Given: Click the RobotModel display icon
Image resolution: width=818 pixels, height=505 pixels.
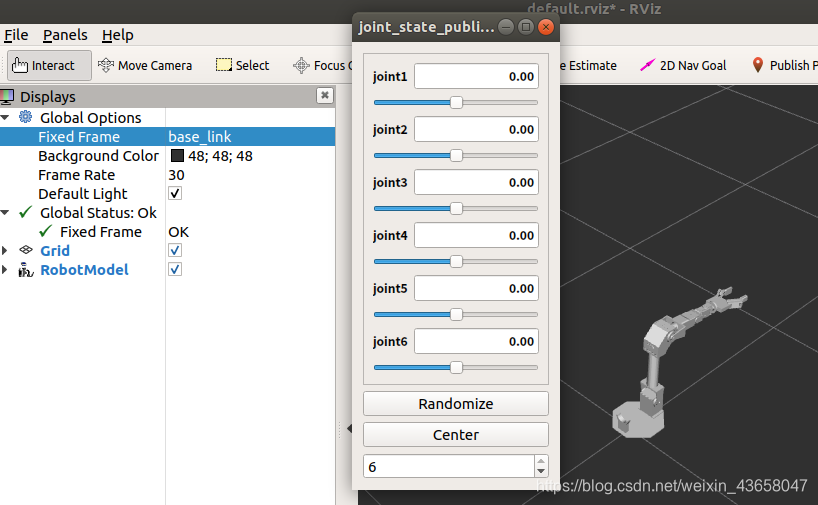Looking at the screenshot, I should (26, 270).
